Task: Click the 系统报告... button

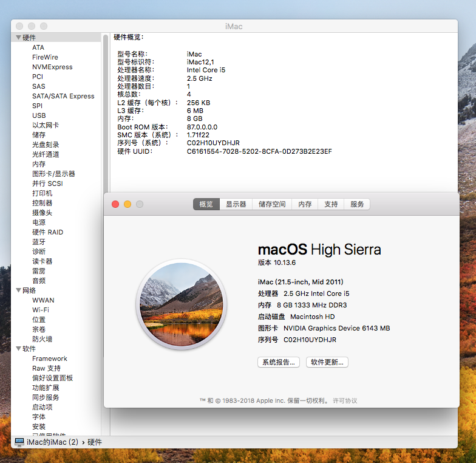Action: [279, 362]
